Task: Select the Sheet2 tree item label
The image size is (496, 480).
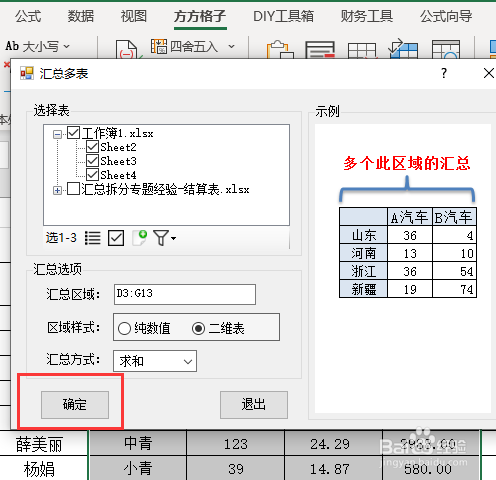Action: (118, 147)
